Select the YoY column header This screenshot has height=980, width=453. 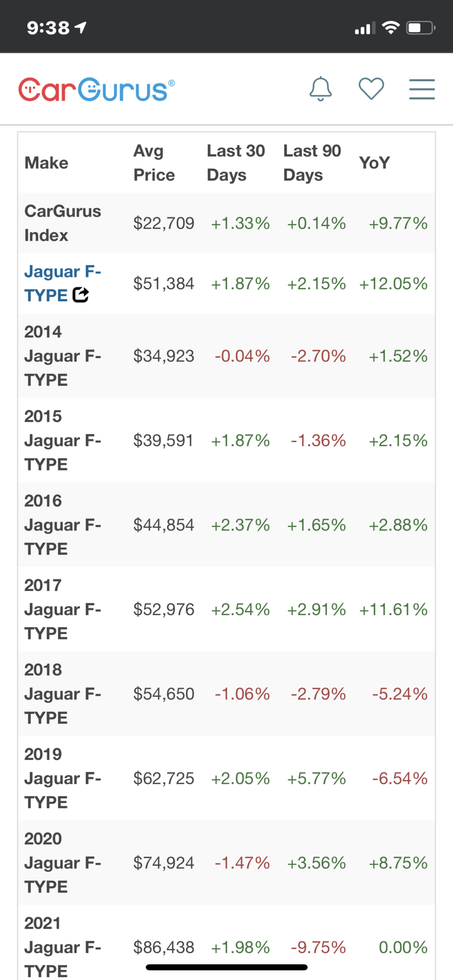374,163
